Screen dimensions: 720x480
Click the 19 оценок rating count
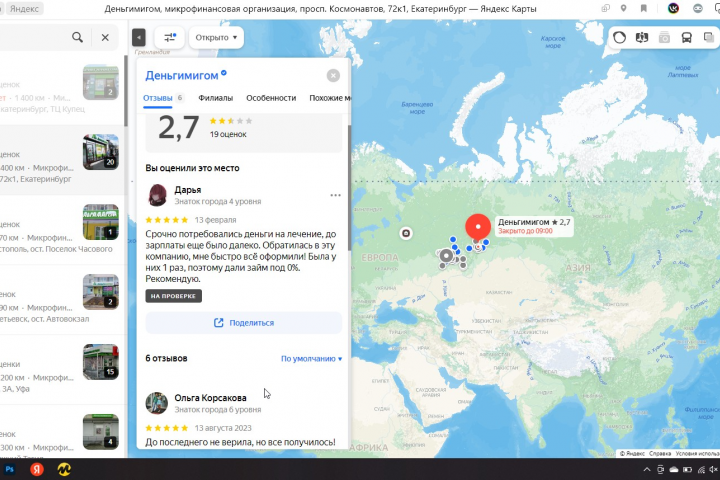pos(228,135)
